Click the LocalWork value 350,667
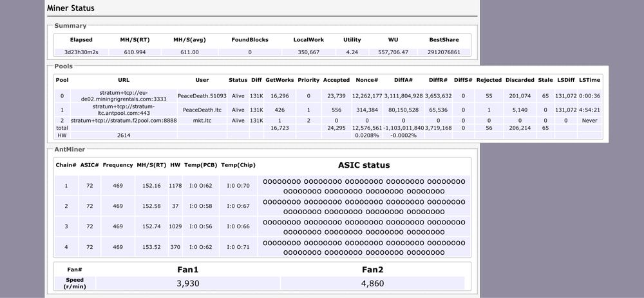 [308, 52]
